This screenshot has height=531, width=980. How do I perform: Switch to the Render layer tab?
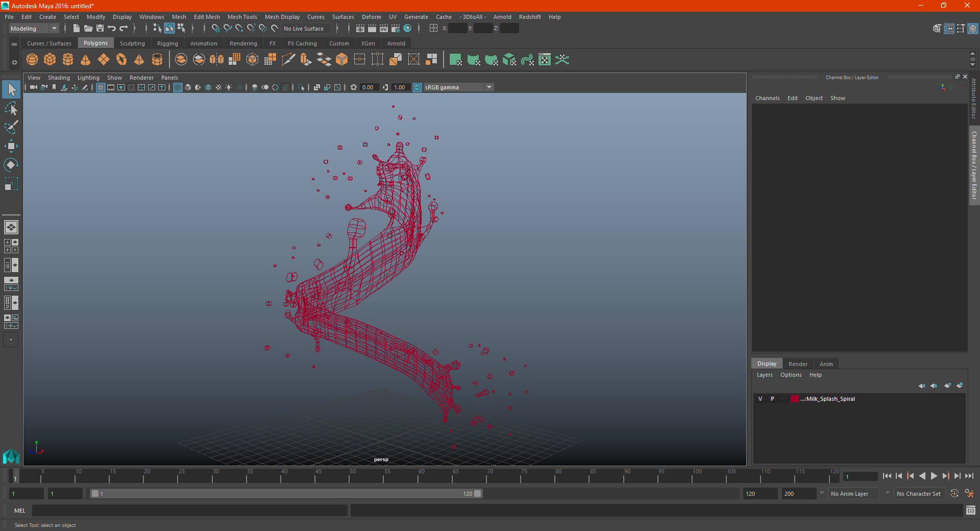798,364
